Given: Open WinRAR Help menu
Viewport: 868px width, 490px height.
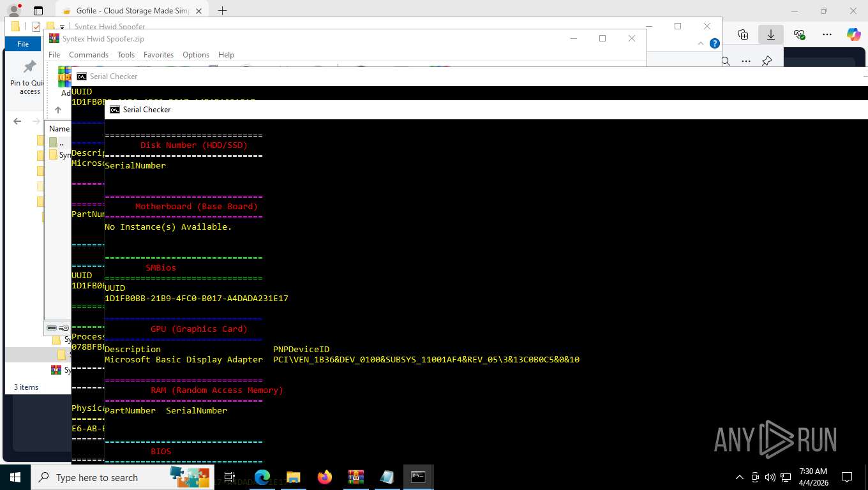Looking at the screenshot, I should [x=226, y=55].
